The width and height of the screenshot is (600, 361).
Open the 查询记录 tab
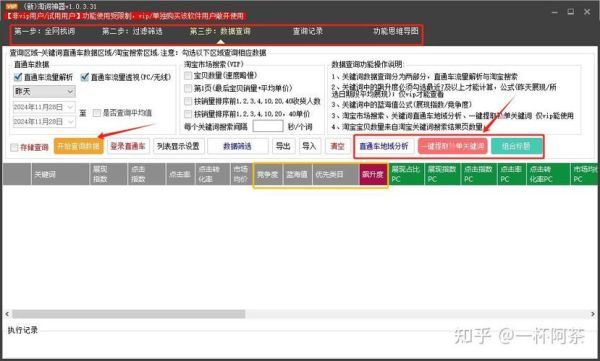[x=308, y=31]
